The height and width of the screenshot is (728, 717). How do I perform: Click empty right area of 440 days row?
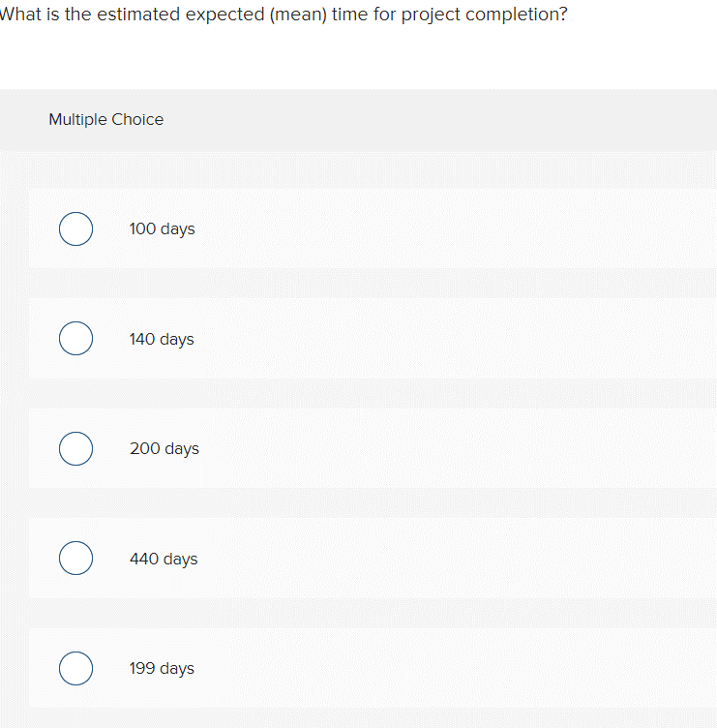484,559
